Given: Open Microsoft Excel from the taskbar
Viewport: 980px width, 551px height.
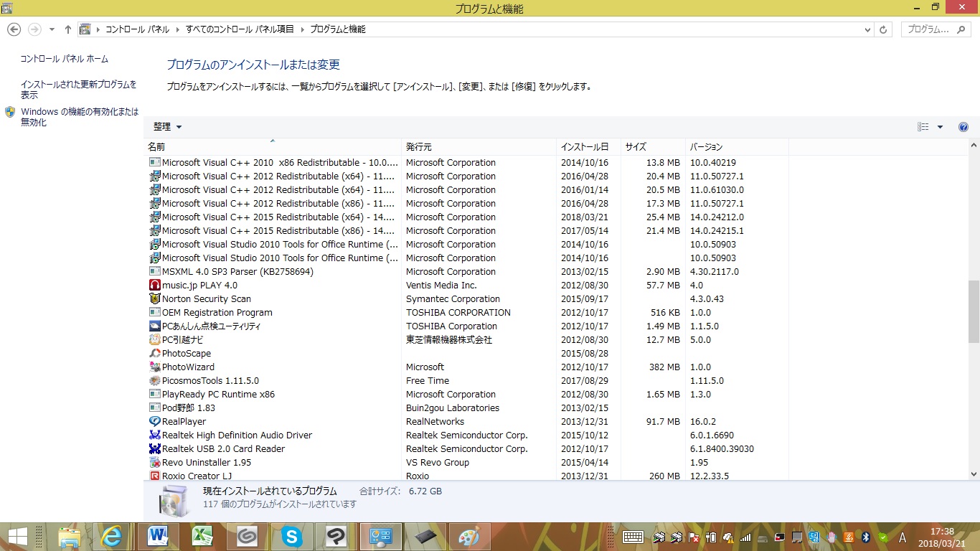Looking at the screenshot, I should pyautogui.click(x=202, y=537).
